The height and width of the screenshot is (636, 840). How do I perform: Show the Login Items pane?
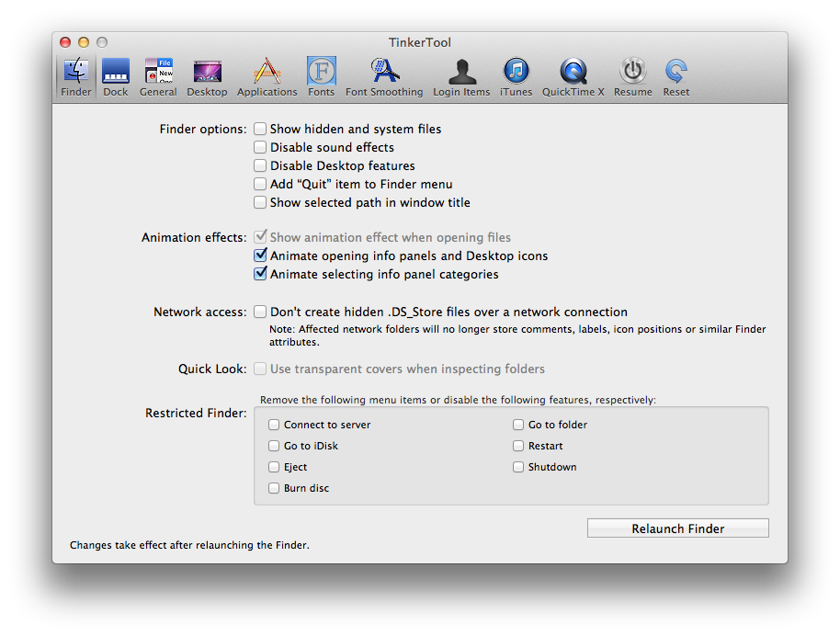point(461,77)
